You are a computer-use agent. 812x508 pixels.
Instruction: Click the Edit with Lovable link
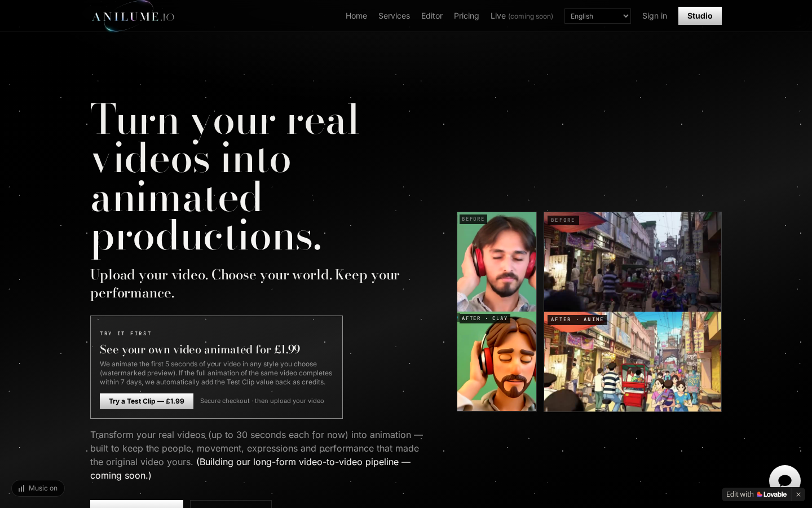(756, 494)
